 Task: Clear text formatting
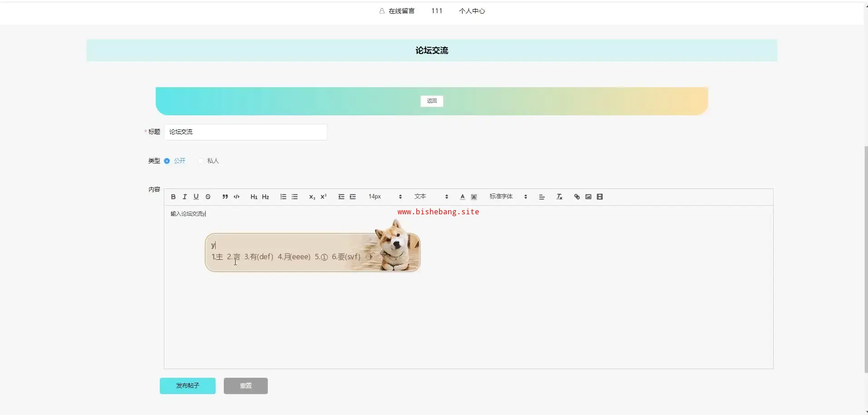[559, 197]
